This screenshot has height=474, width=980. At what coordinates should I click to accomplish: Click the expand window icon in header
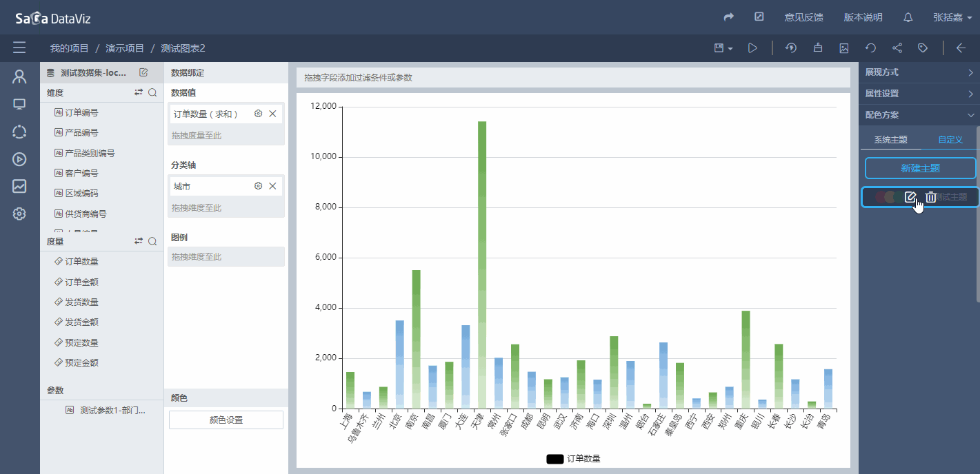pyautogui.click(x=759, y=17)
